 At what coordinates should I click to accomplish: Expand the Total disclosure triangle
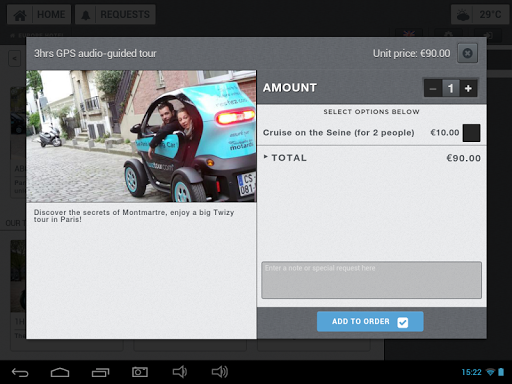pyautogui.click(x=266, y=157)
